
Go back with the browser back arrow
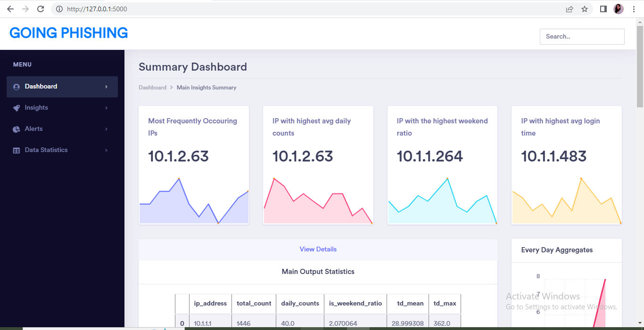click(10, 9)
